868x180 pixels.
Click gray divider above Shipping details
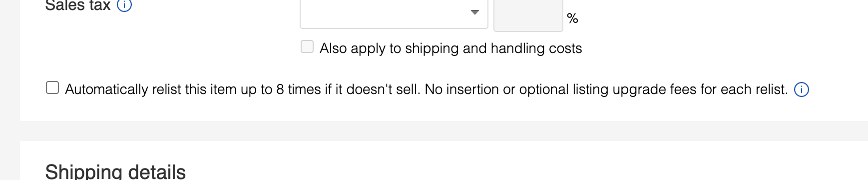444,131
